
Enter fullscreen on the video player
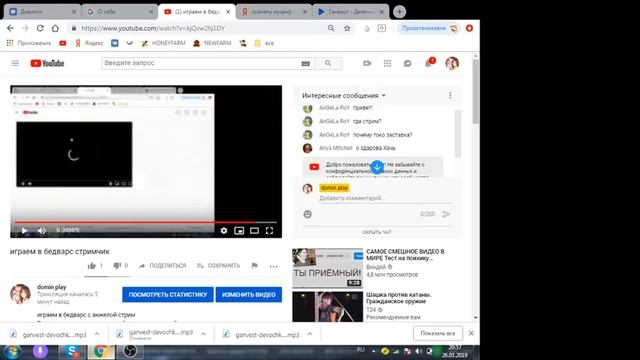click(269, 231)
